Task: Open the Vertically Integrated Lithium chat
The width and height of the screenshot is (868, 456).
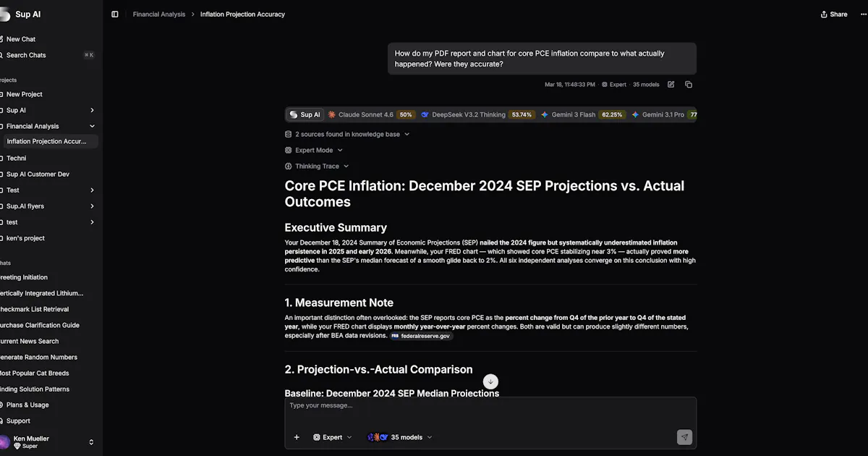Action: click(41, 293)
